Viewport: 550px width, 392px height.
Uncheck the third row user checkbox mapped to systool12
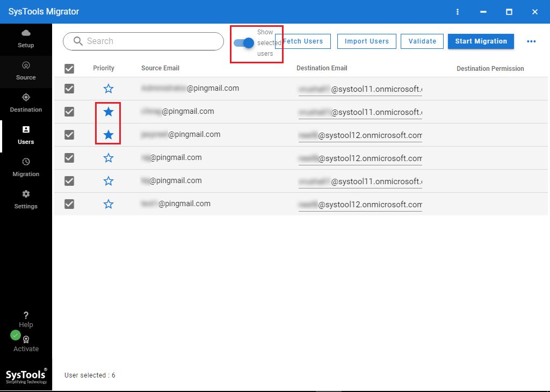[69, 135]
